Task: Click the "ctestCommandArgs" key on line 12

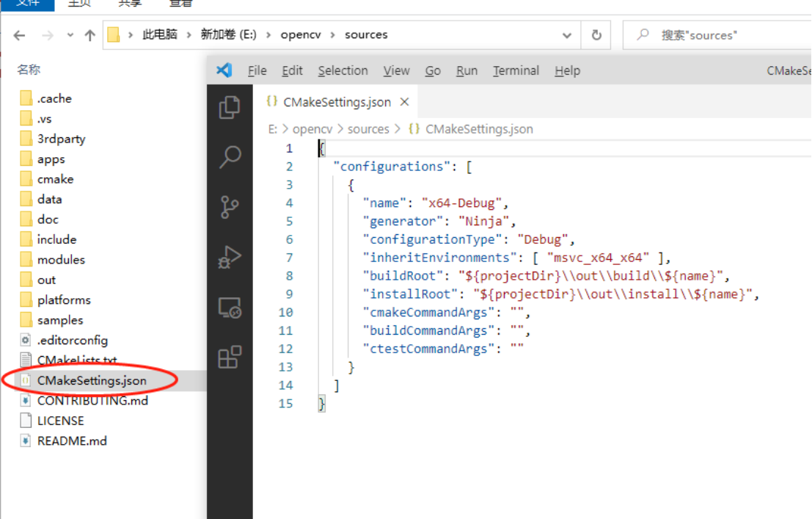Action: click(429, 349)
